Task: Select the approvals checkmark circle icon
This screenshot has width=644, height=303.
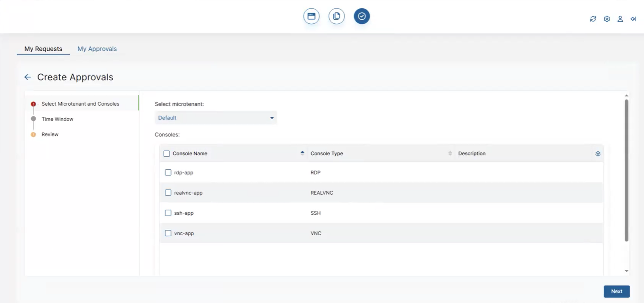Action: tap(362, 16)
